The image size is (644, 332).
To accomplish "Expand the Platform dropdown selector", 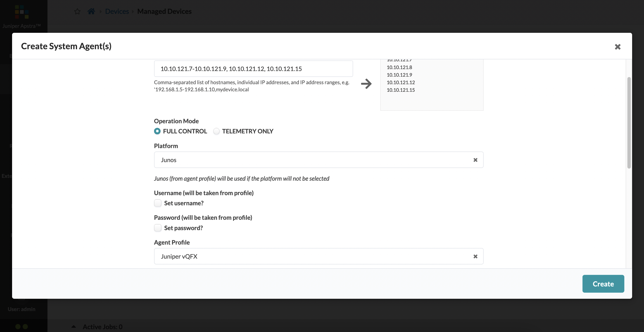I will (318, 160).
